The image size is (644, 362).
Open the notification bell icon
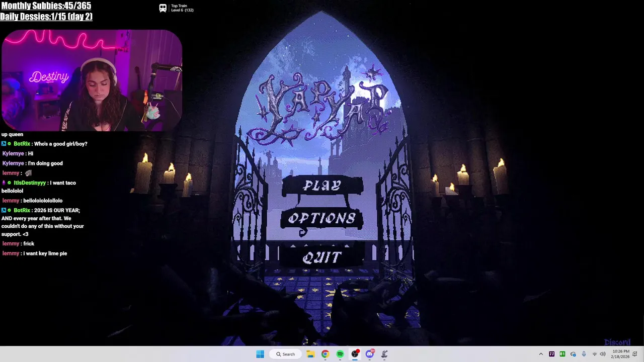[635, 354]
